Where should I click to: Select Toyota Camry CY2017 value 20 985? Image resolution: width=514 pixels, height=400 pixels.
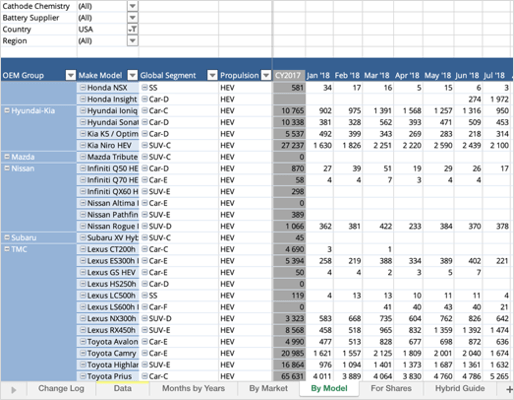(289, 353)
